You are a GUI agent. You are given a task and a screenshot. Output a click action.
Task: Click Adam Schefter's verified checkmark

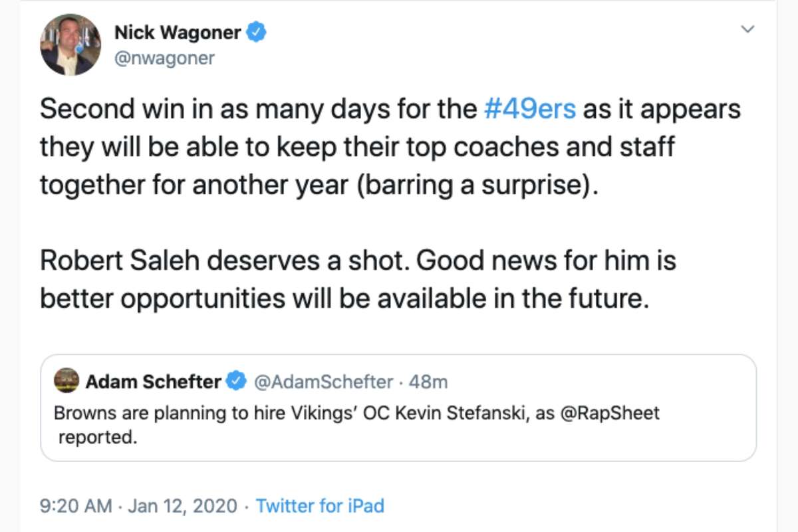click(x=236, y=381)
